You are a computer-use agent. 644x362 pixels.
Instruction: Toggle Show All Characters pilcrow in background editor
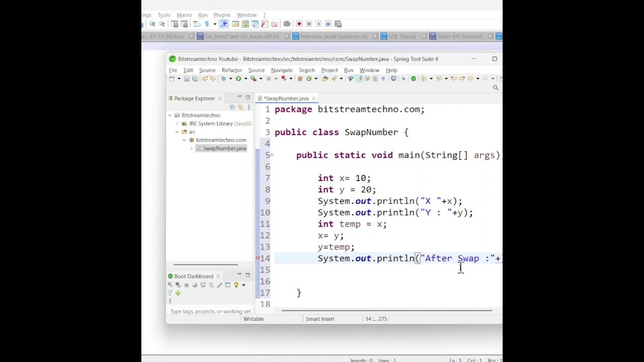coord(206,24)
